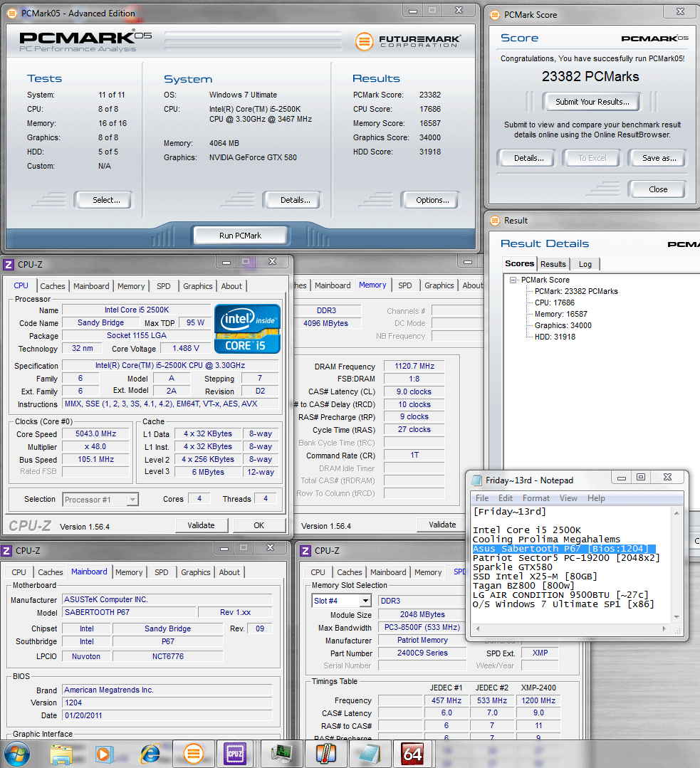Click Save as... in PCMark Score window
Viewport: 700px width, 768px height.
(659, 158)
